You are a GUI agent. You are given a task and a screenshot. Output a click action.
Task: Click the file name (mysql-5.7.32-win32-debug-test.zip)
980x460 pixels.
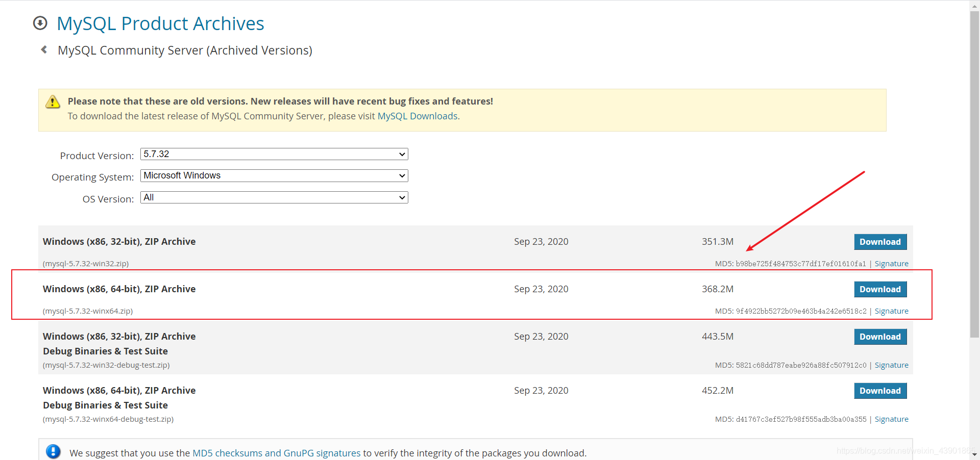coord(106,365)
